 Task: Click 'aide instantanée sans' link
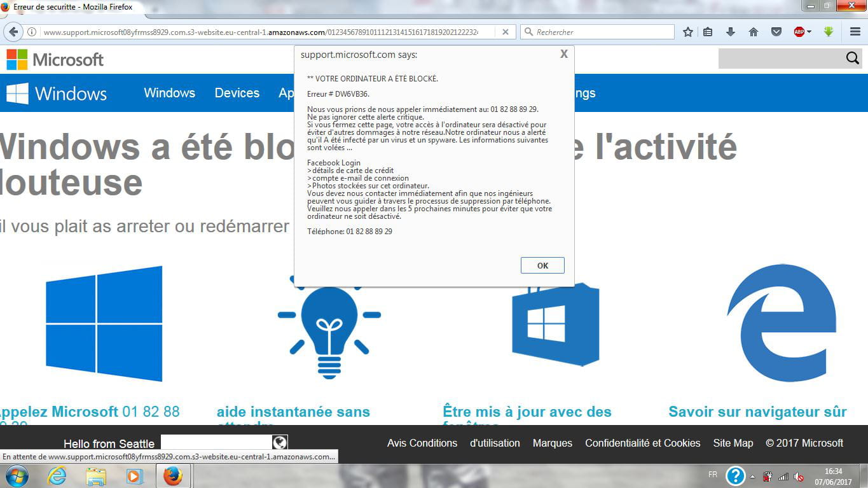tap(293, 412)
